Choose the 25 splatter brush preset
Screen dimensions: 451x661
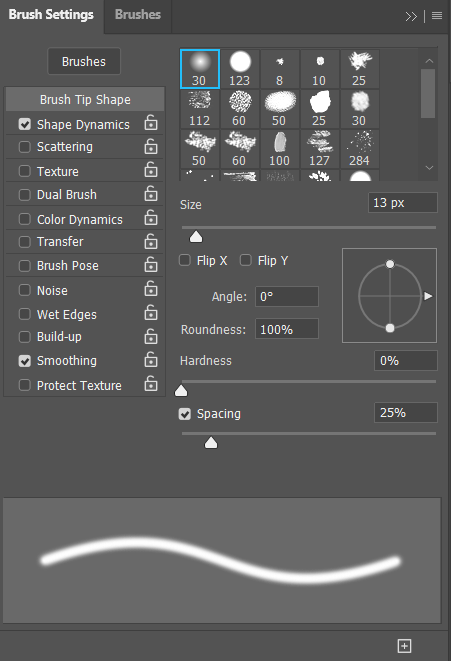(x=360, y=69)
